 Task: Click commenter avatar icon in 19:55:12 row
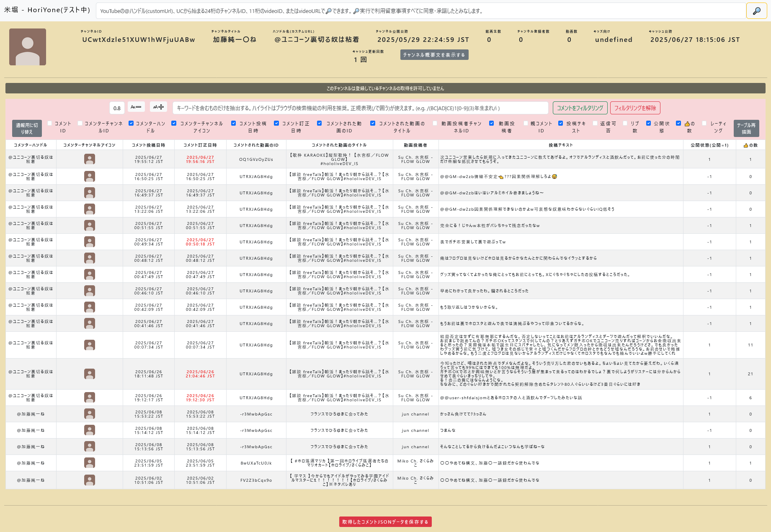[90, 159]
